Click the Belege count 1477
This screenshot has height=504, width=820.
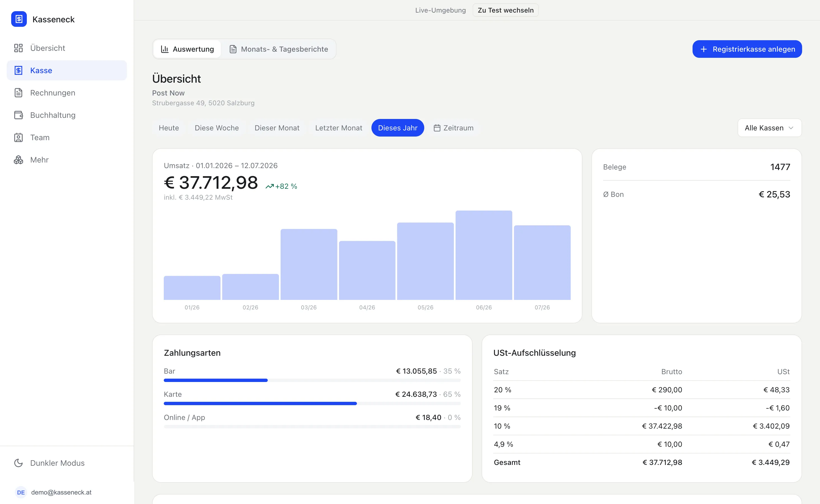click(780, 167)
